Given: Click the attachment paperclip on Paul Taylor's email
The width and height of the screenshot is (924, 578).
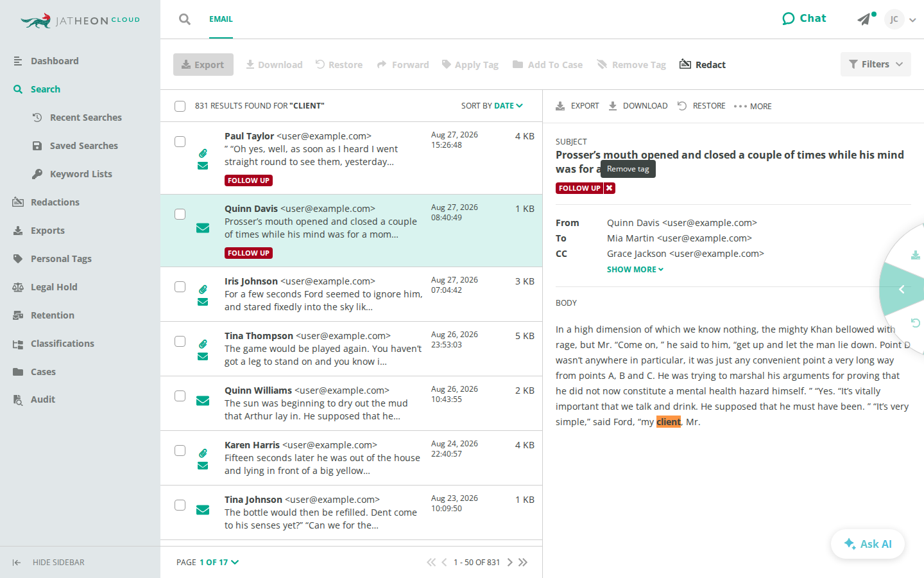Looking at the screenshot, I should tap(203, 153).
